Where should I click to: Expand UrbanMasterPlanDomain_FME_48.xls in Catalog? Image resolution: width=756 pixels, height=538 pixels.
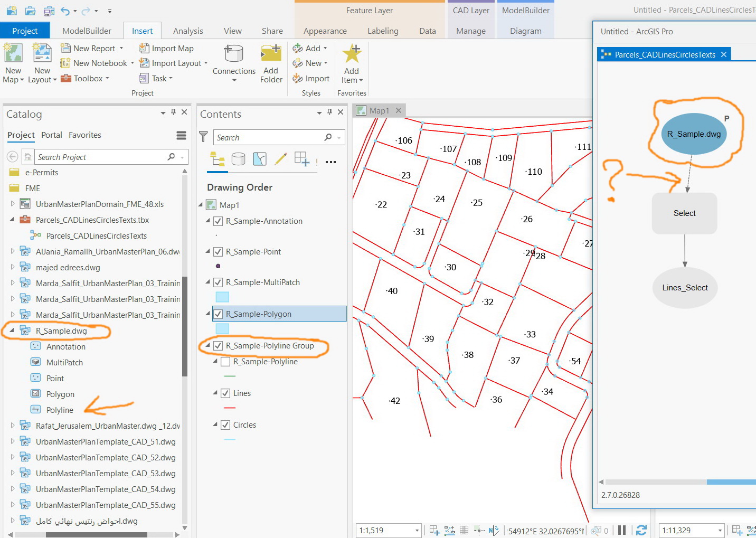(x=13, y=204)
